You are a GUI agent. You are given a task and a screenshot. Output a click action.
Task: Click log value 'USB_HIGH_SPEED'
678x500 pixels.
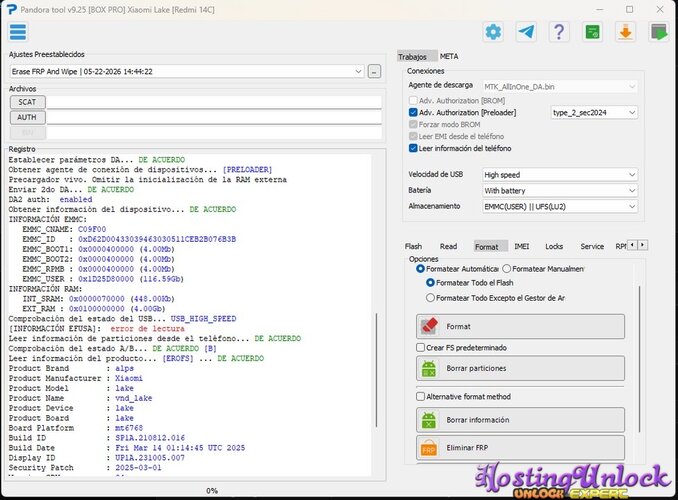point(203,319)
